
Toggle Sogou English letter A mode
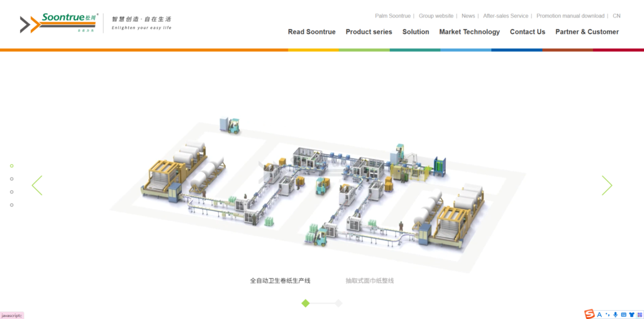[599, 314]
